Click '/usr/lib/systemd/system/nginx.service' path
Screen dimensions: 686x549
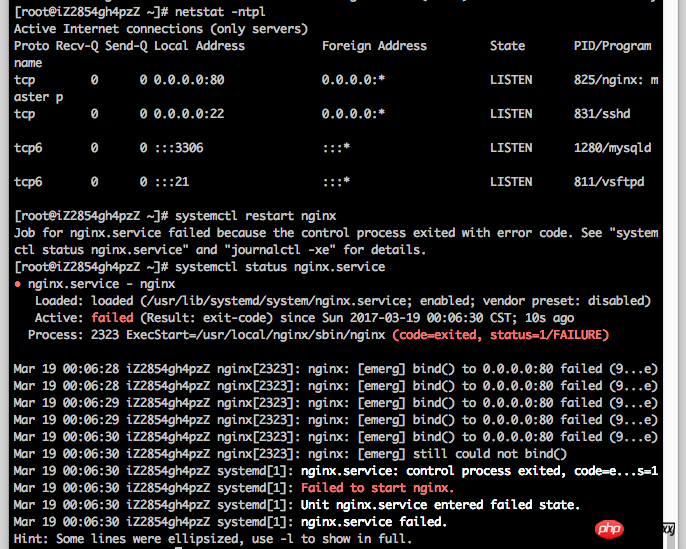(278, 301)
